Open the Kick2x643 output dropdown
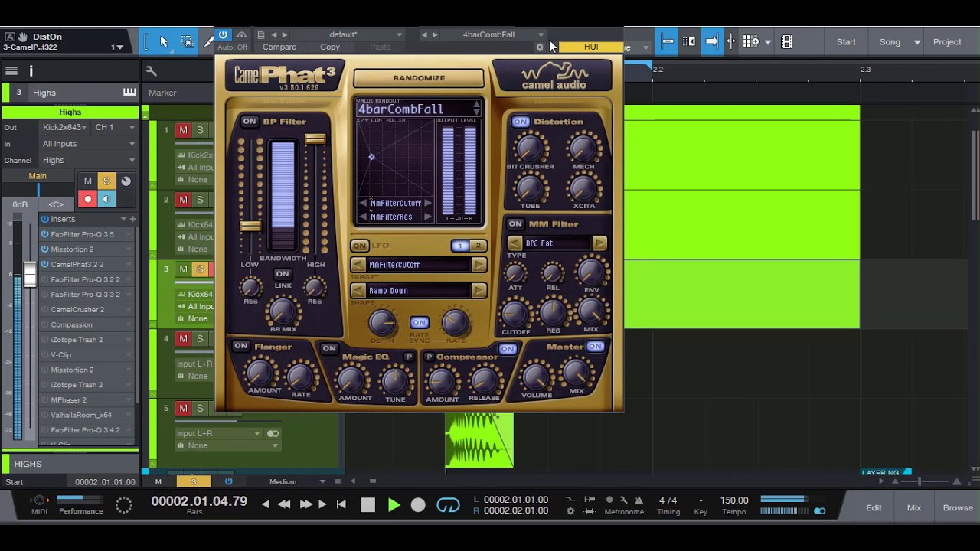The width and height of the screenshot is (980, 551). click(66, 127)
